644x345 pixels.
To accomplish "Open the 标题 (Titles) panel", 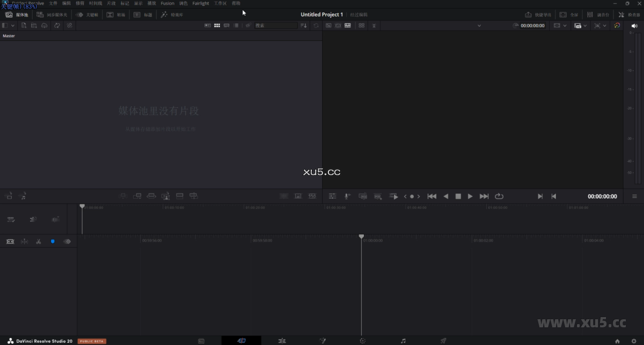I will (143, 15).
